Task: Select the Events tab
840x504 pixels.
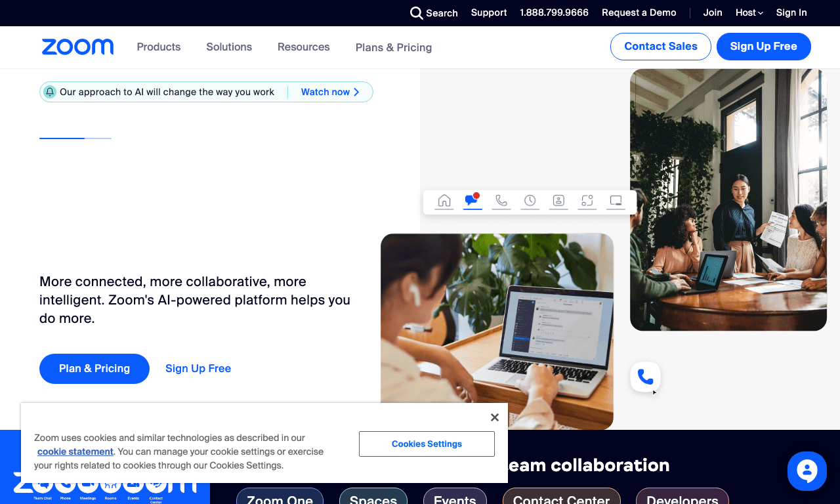Action: point(455,496)
